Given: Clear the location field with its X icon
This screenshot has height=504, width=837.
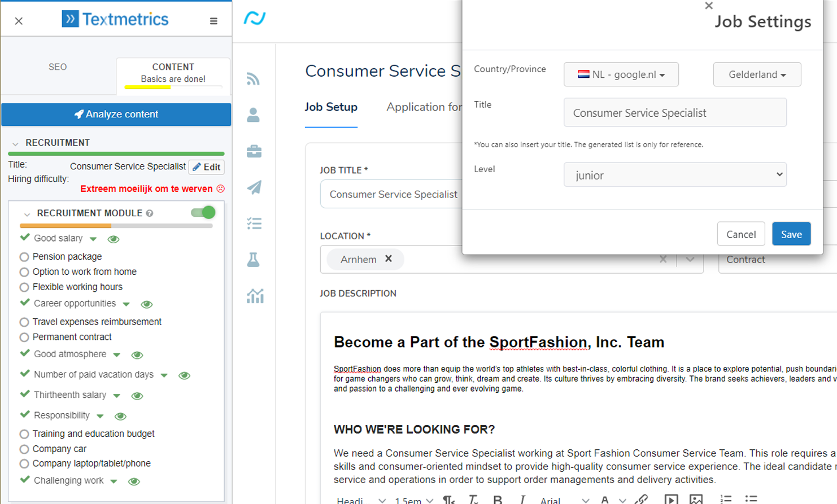Looking at the screenshot, I should pos(663,259).
